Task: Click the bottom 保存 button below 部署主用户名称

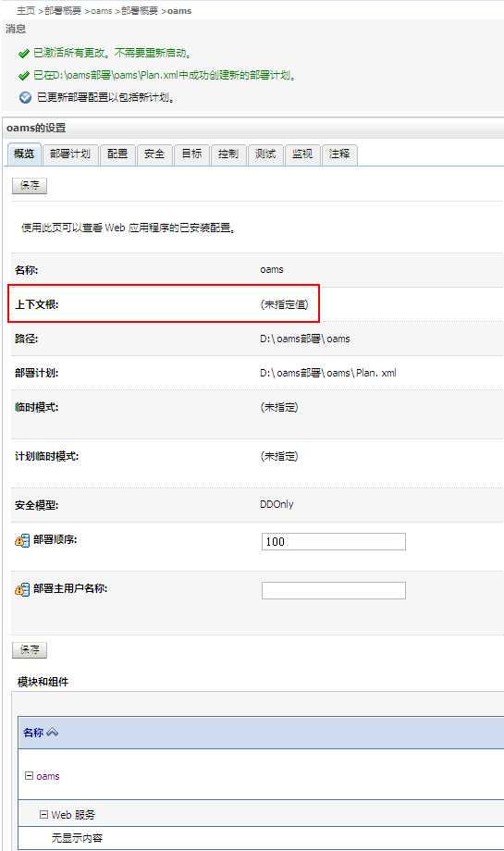Action: (x=30, y=650)
